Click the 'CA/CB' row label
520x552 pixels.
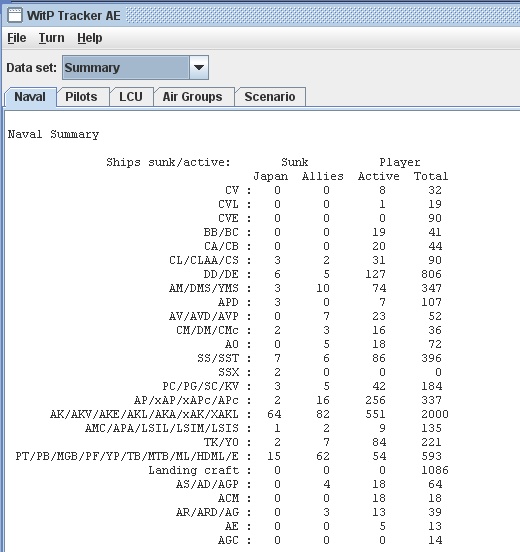pyautogui.click(x=221, y=246)
